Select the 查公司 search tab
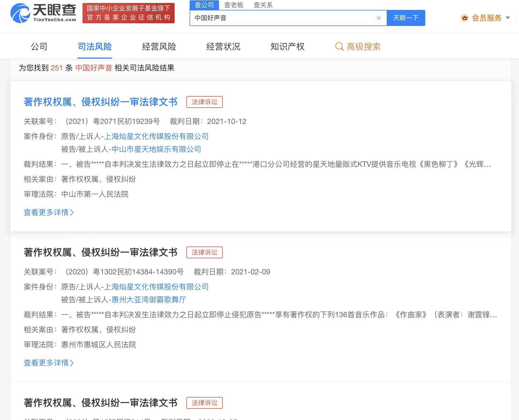This screenshot has width=519, height=420. tap(204, 5)
